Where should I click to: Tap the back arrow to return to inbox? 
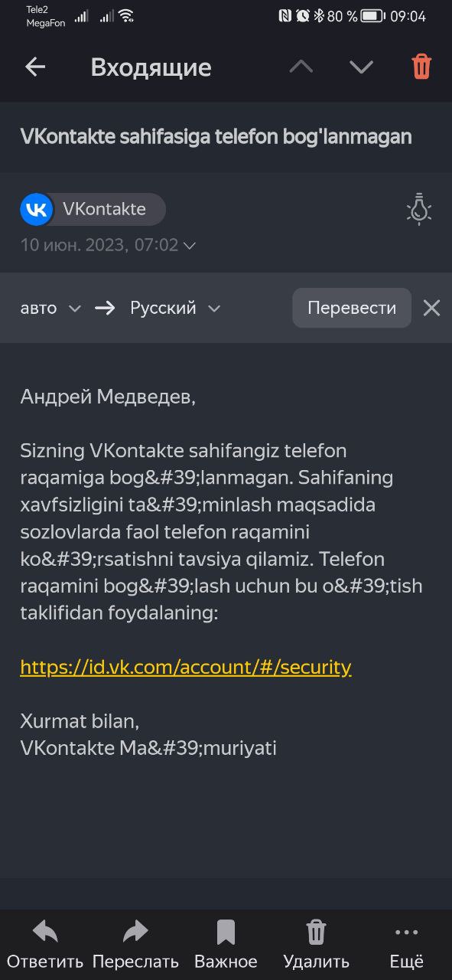click(x=36, y=67)
